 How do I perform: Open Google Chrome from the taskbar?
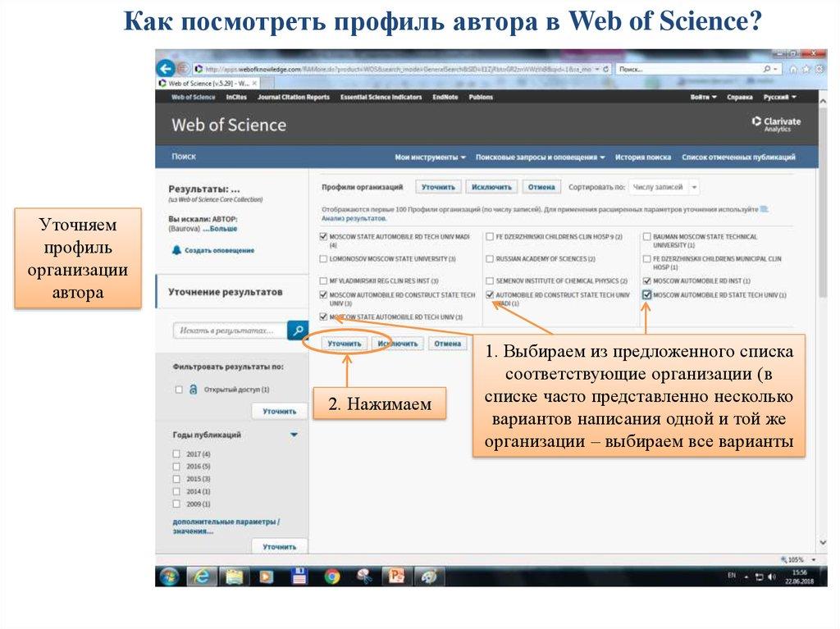[x=331, y=577]
